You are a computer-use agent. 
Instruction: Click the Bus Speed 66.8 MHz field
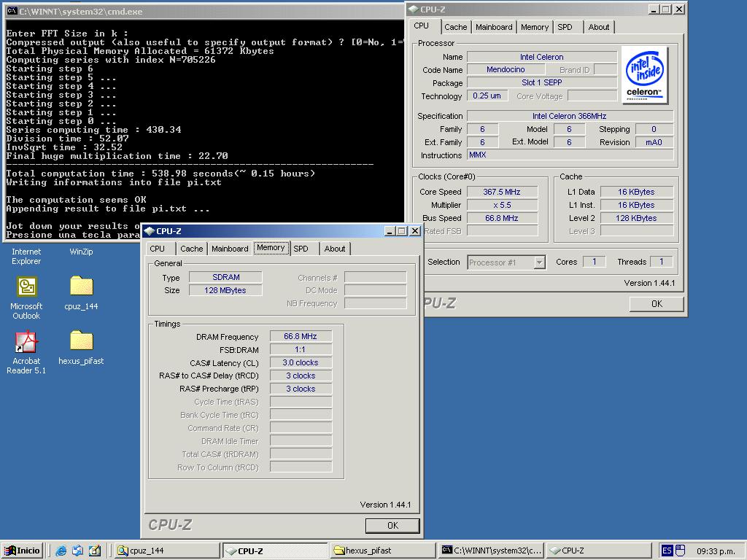click(x=502, y=218)
